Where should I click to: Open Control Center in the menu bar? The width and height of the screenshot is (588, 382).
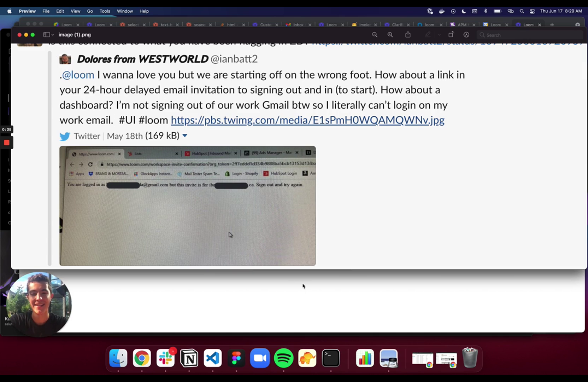click(532, 11)
